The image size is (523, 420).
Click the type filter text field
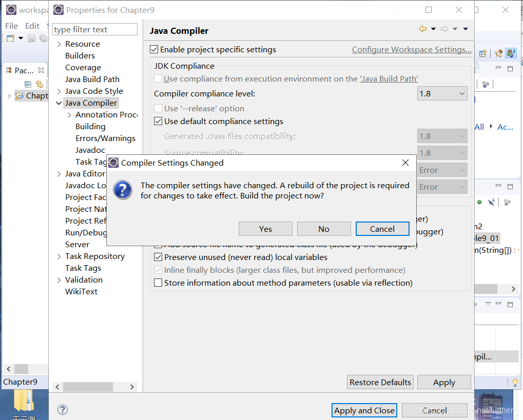click(94, 29)
